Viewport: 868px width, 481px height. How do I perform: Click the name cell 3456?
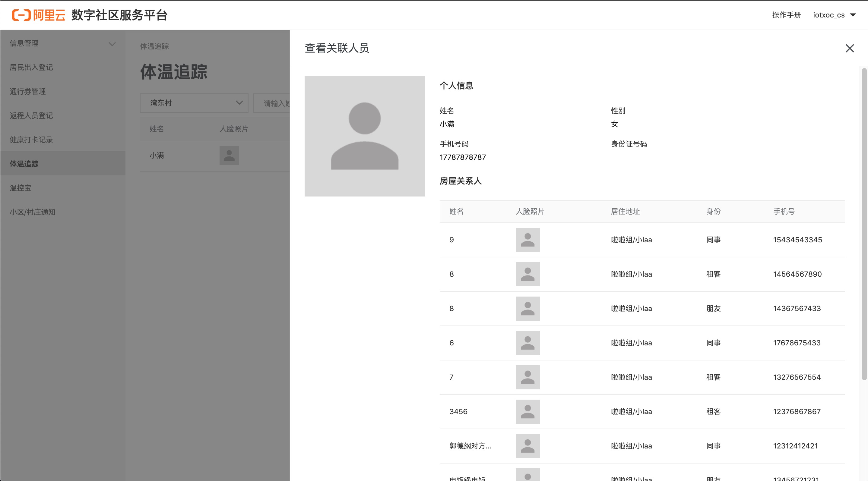458,412
